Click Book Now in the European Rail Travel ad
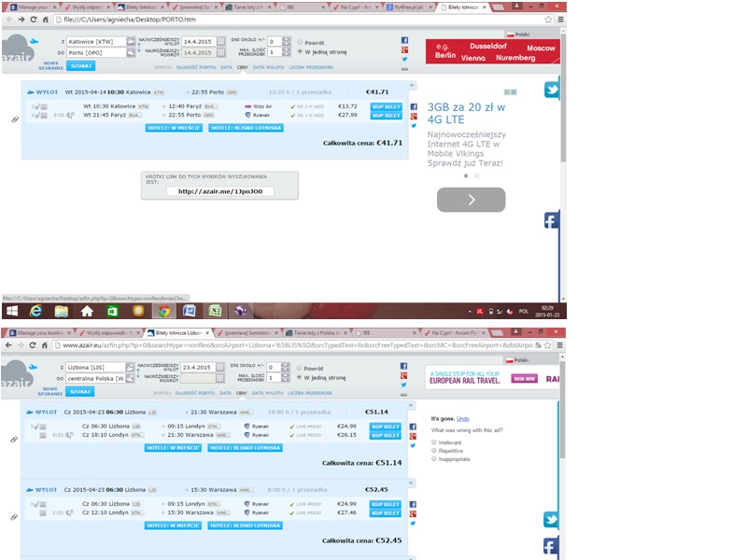Screen dimensions: 747x560 point(524,379)
